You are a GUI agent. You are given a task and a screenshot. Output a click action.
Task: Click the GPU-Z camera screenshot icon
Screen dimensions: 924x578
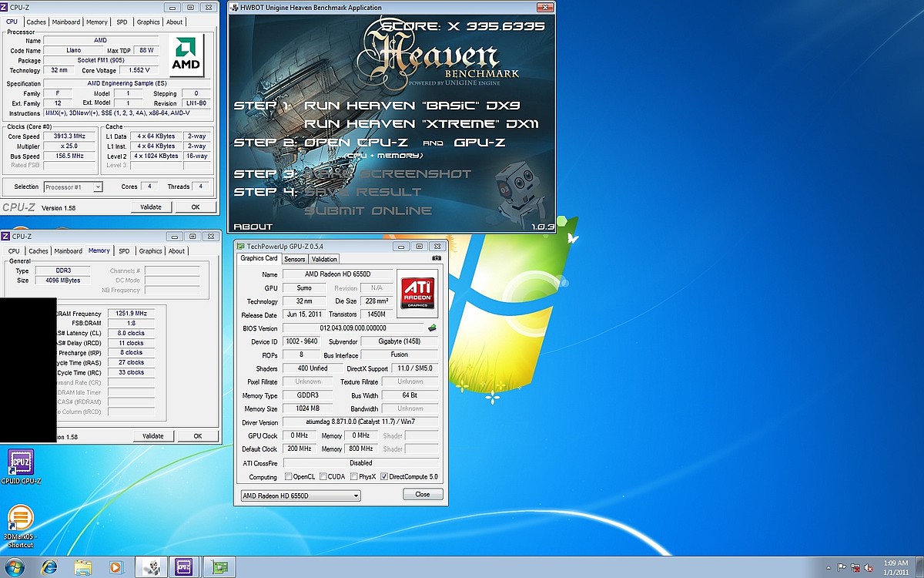pyautogui.click(x=437, y=258)
